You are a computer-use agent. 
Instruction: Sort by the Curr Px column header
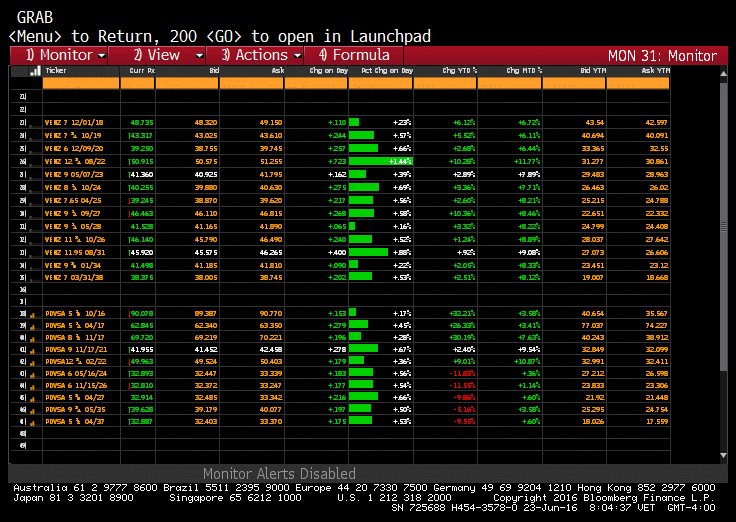(x=142, y=71)
